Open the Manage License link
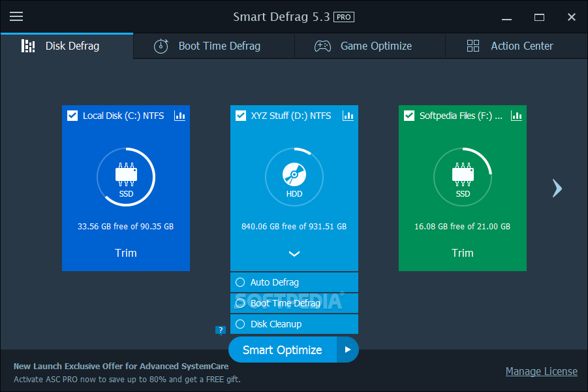Screen dimensions: 588x392 (542, 371)
